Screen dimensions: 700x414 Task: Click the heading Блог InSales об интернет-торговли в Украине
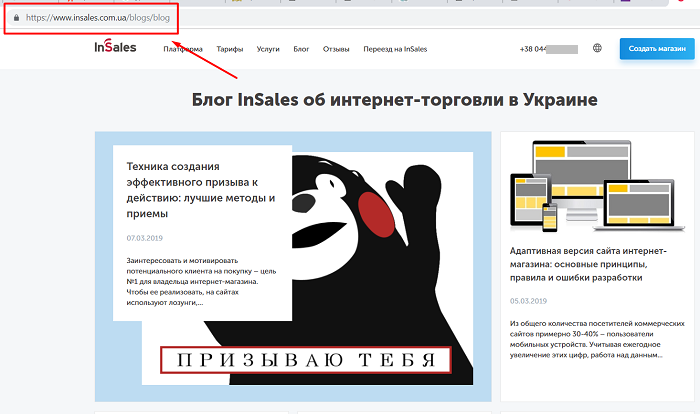click(x=394, y=100)
